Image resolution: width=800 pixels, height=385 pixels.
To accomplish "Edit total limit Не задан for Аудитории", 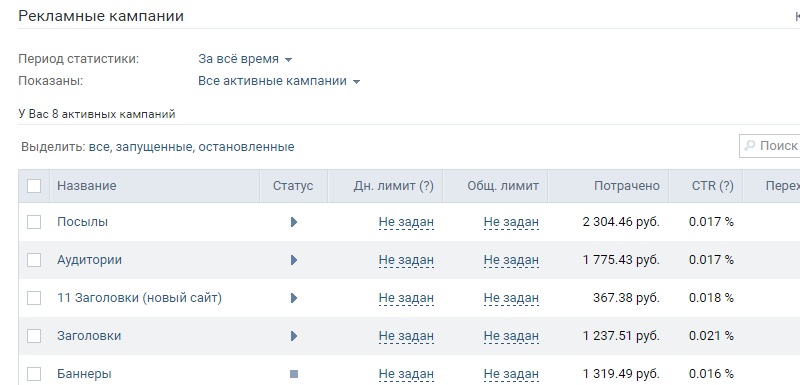I will (511, 261).
